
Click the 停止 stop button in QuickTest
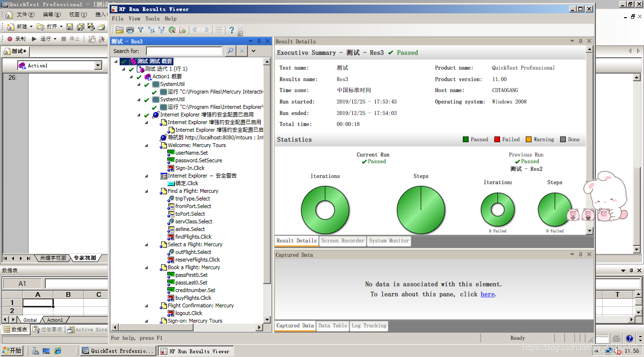[x=71, y=39]
